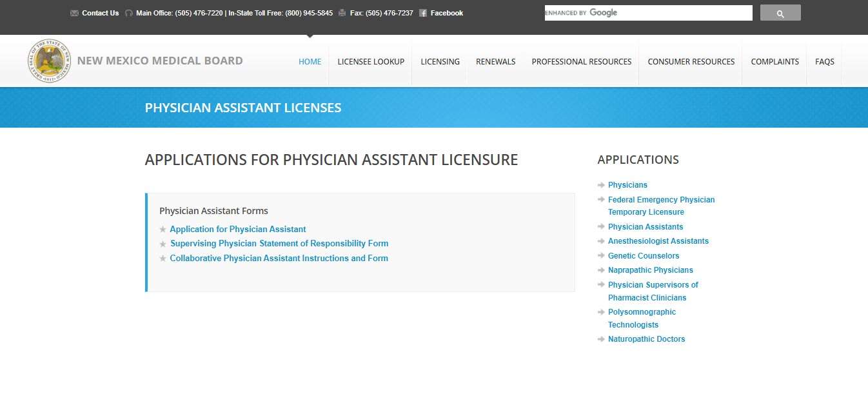Click the headset icon beside Main Office number

click(128, 12)
